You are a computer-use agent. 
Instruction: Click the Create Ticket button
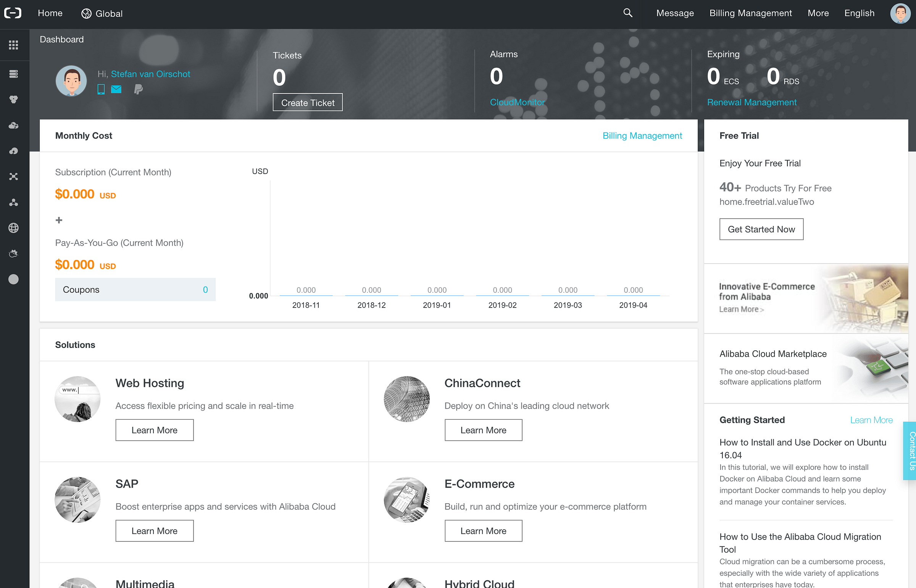[307, 103]
